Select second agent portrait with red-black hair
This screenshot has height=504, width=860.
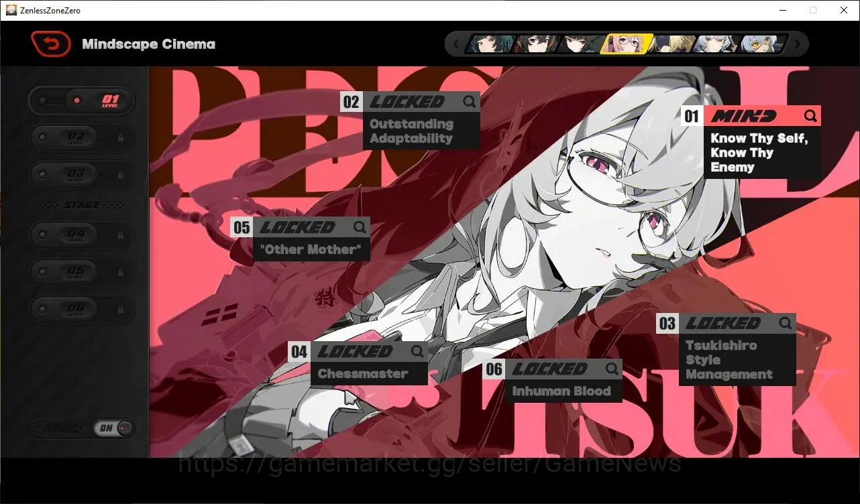(537, 44)
